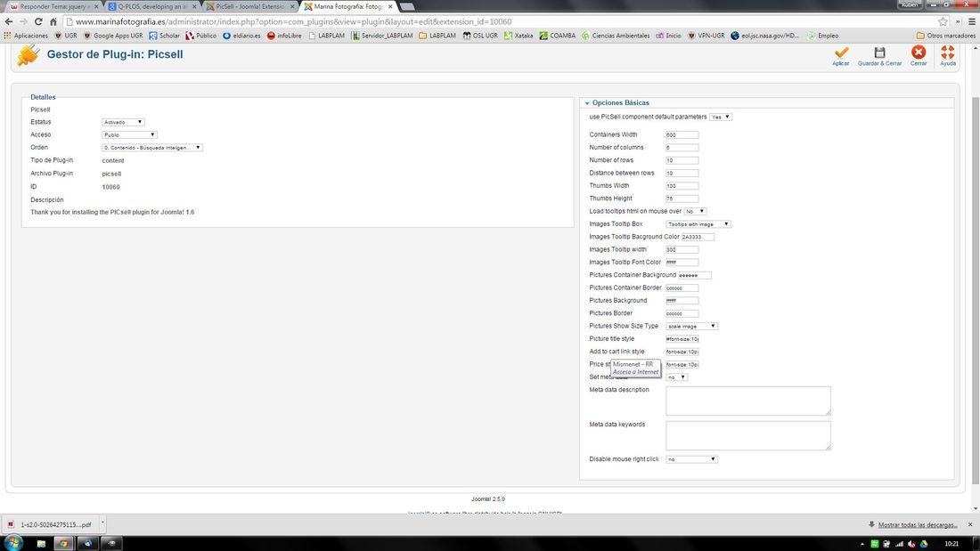The width and height of the screenshot is (980, 551).
Task: Click the Meta data description textarea
Action: pos(748,401)
